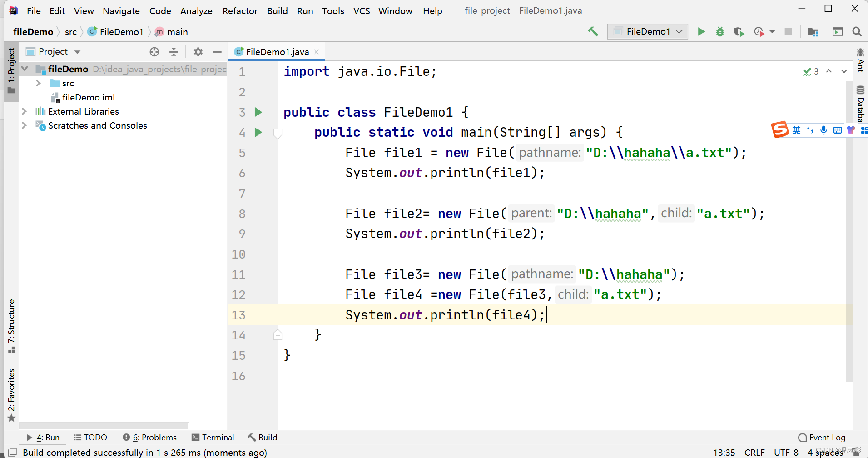Run with coverage shield icon
The image size is (868, 458).
point(739,31)
